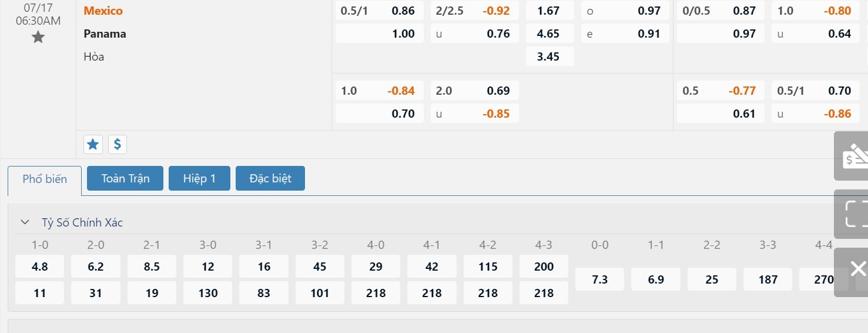Choose 0-0 correct score odds 7.3
Screen dimensions: 868x333
pos(599,279)
